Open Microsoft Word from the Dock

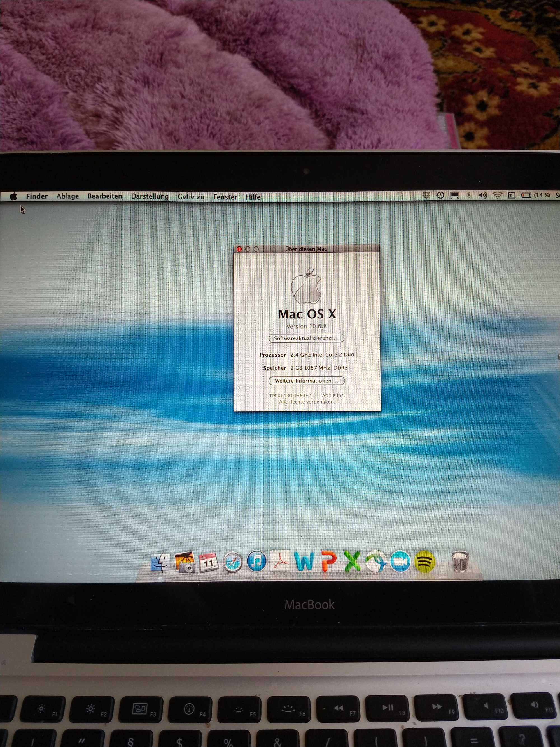tap(304, 561)
